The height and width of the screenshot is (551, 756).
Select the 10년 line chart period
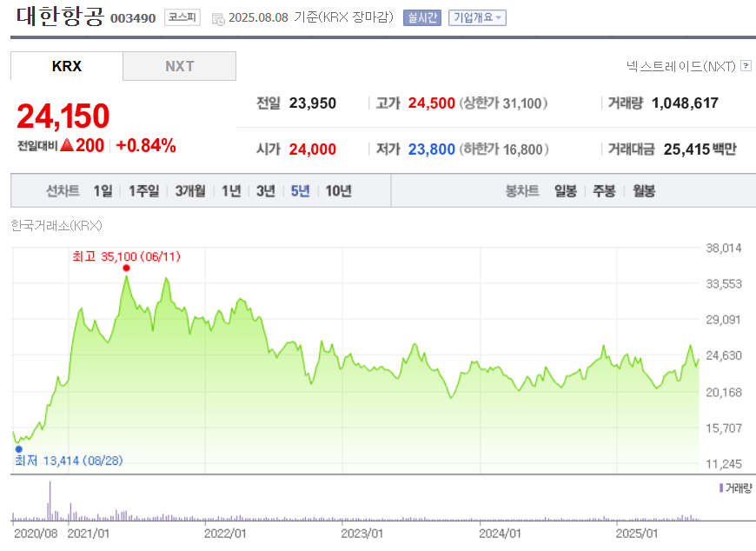(339, 191)
